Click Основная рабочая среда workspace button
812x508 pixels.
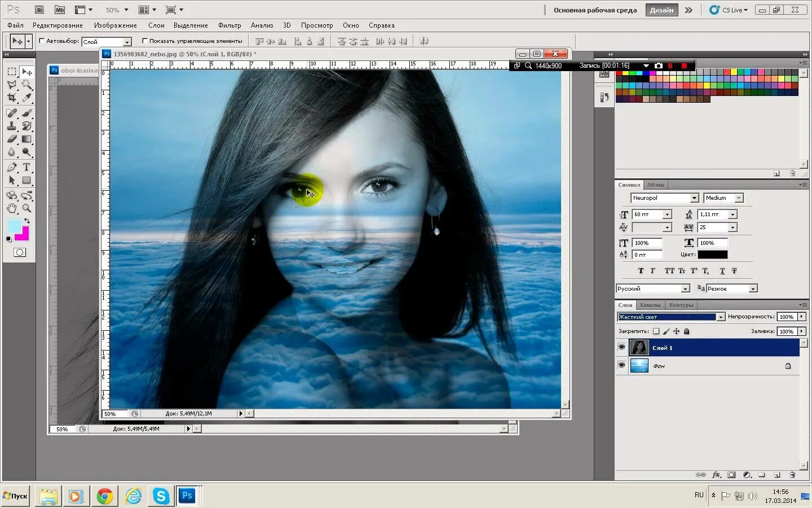coord(595,10)
